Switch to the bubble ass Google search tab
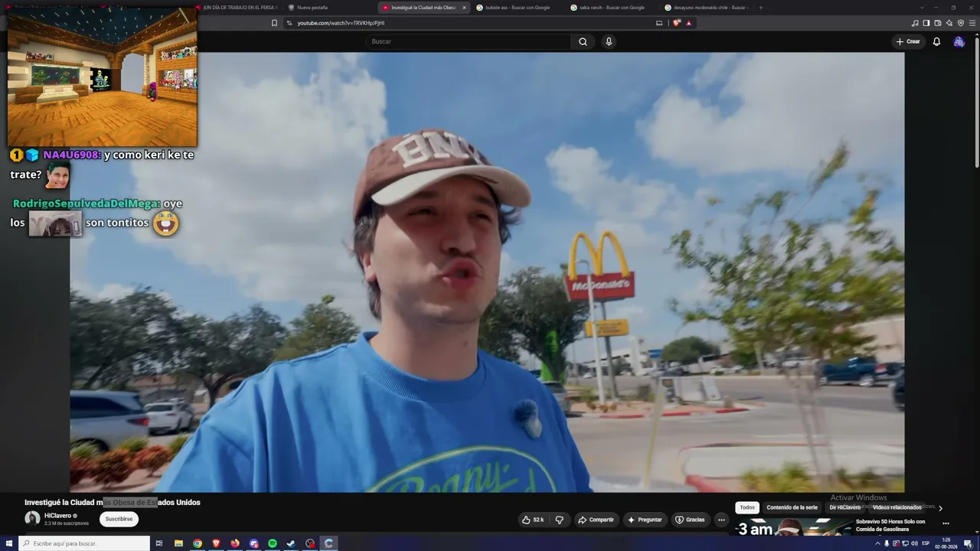The image size is (980, 551). click(x=518, y=8)
